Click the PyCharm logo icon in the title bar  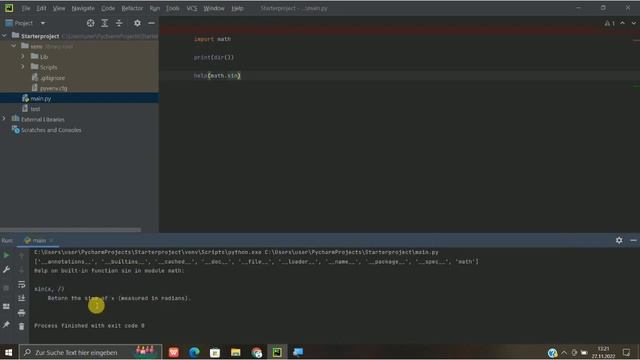(x=9, y=8)
